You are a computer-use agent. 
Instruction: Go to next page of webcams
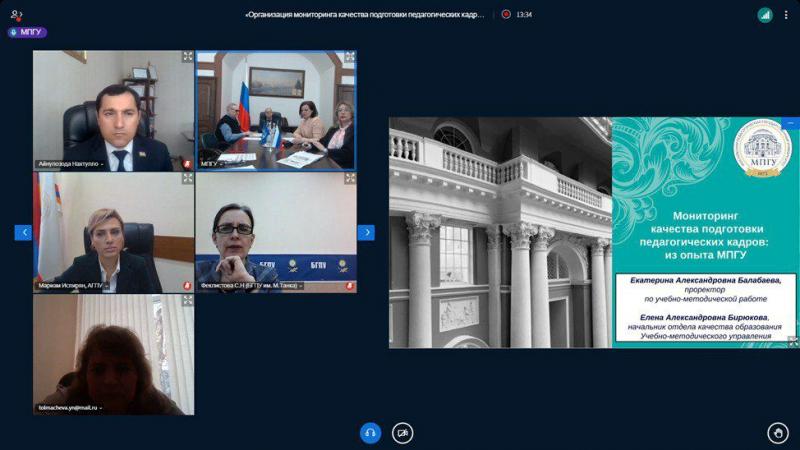[x=366, y=233]
